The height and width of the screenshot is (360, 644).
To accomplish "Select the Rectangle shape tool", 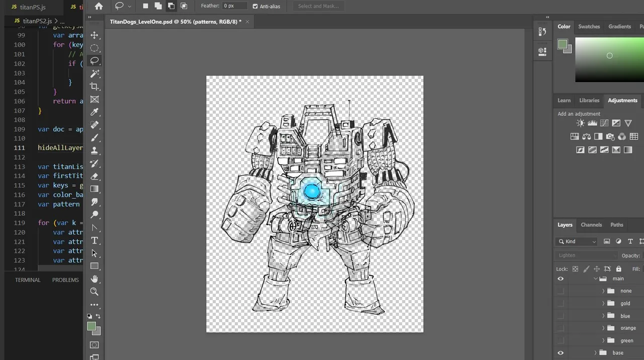I will pos(94,266).
